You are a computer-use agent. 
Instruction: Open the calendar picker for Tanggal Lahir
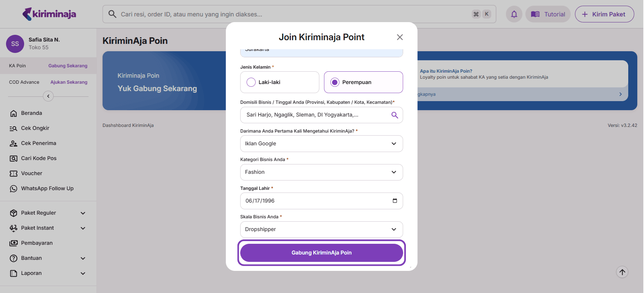[394, 201]
